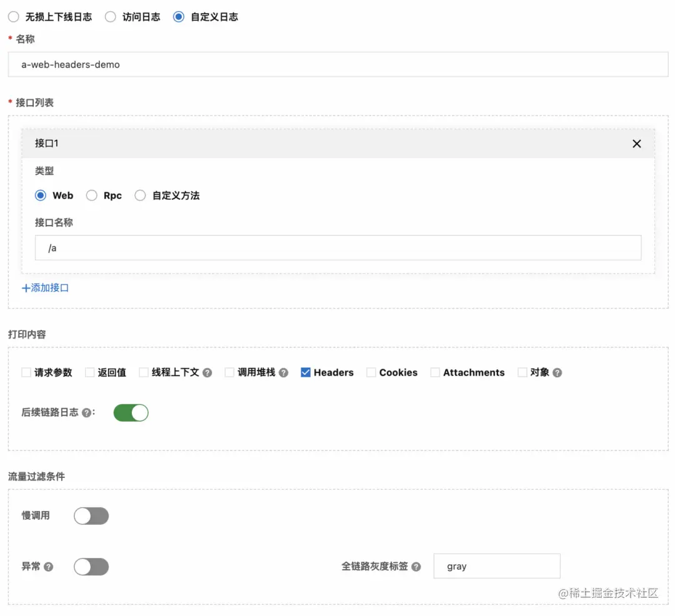Viewport: 675px width, 616px height.
Task: Click the 打印内容 section label
Action: click(27, 334)
